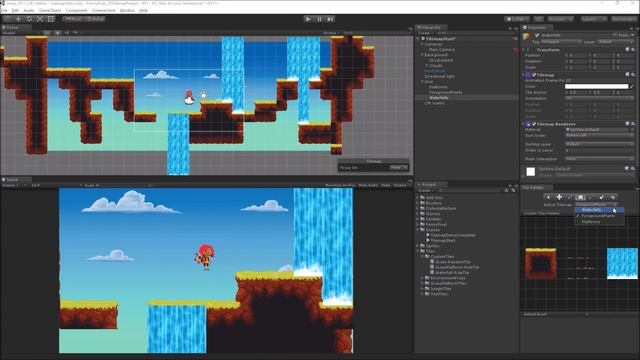
Task: Choose the Tile Palette picker tool
Action: point(591,197)
